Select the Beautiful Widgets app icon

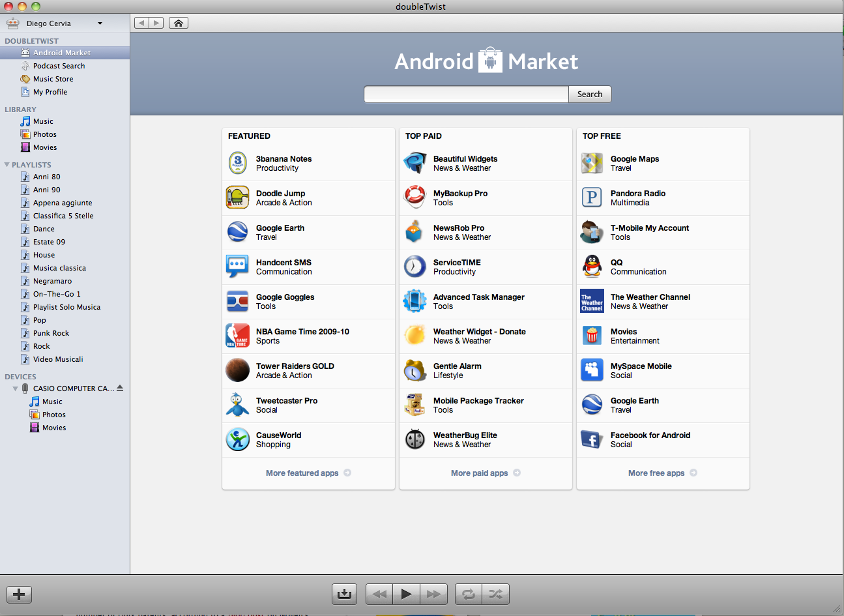(415, 163)
